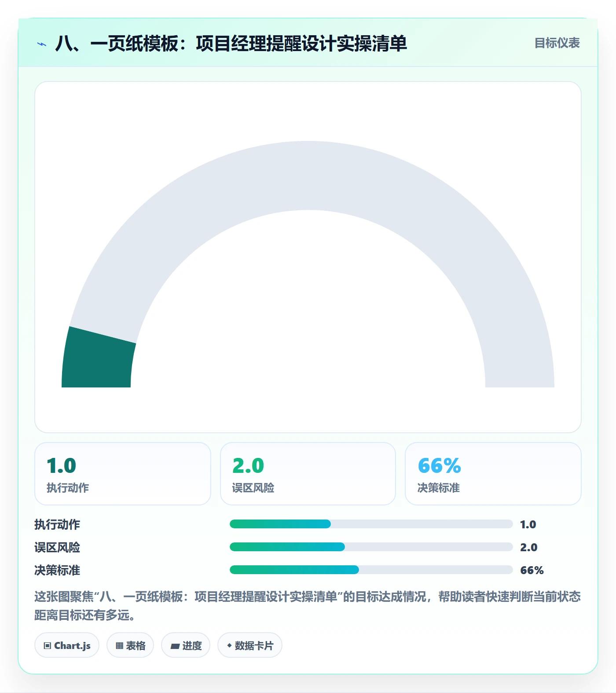Viewport: 616px width, 693px height.
Task: Click the diamond icon in the 数据卡片 chip
Action: pos(229,645)
